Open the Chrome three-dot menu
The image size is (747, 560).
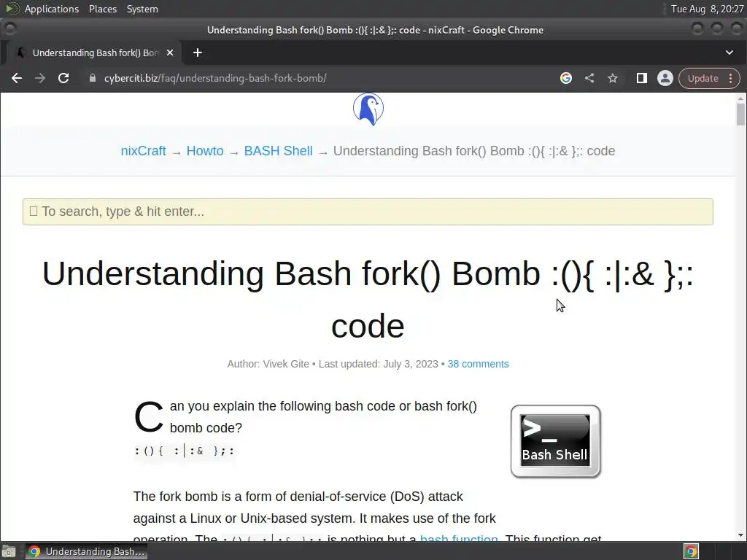(731, 78)
